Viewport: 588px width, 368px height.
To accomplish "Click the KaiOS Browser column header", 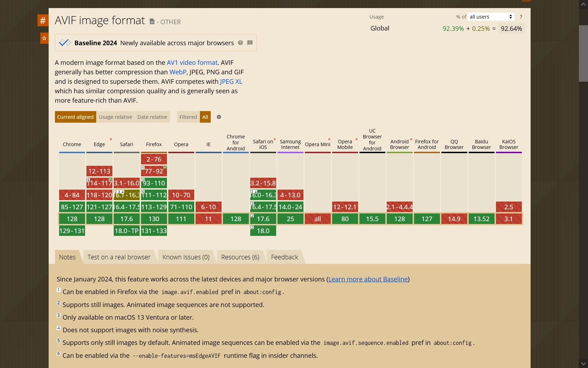I will coord(509,144).
